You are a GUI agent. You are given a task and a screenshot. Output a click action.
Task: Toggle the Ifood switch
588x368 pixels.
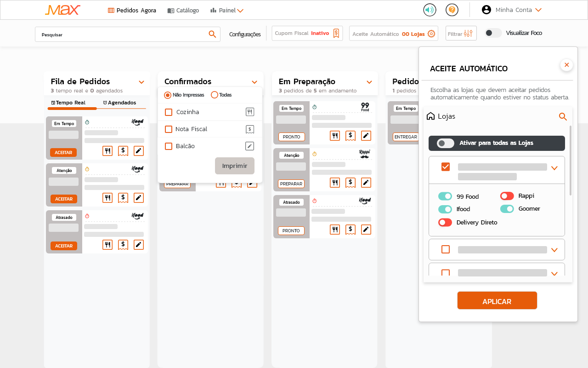coord(445,209)
